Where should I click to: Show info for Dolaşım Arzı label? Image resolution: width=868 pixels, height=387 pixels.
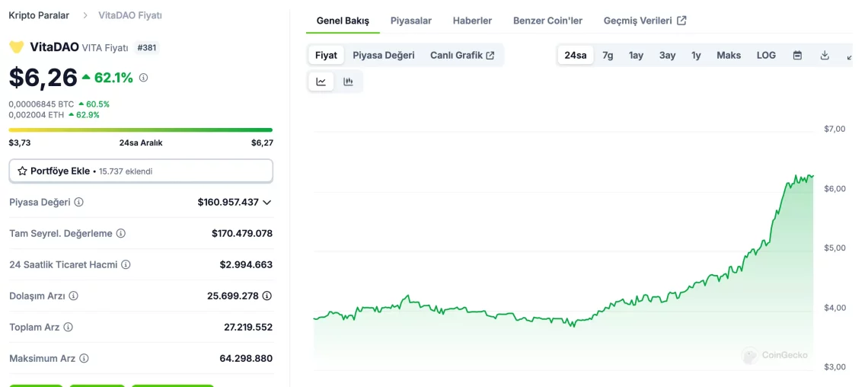(73, 296)
